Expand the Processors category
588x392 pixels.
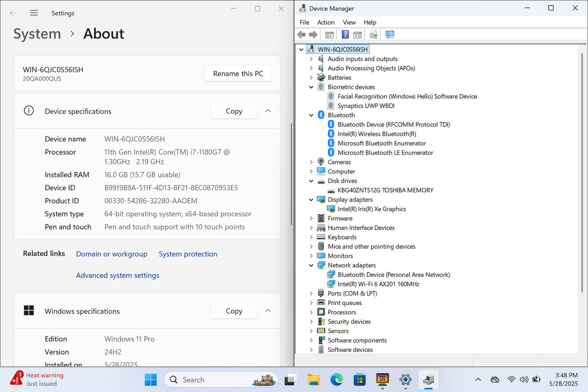coord(311,312)
